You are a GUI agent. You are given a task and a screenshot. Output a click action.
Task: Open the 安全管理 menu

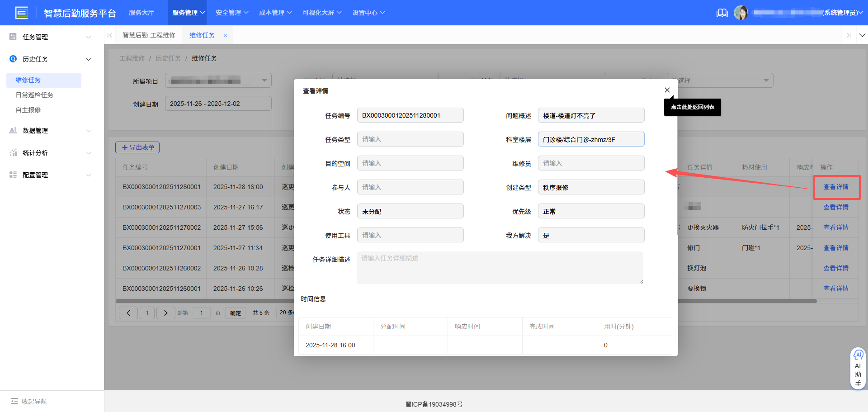228,13
